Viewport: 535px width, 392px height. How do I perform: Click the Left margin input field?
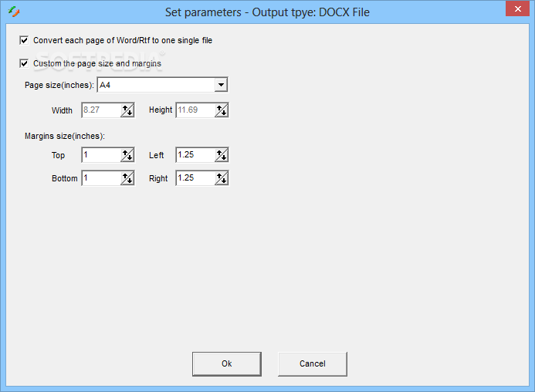click(x=195, y=155)
